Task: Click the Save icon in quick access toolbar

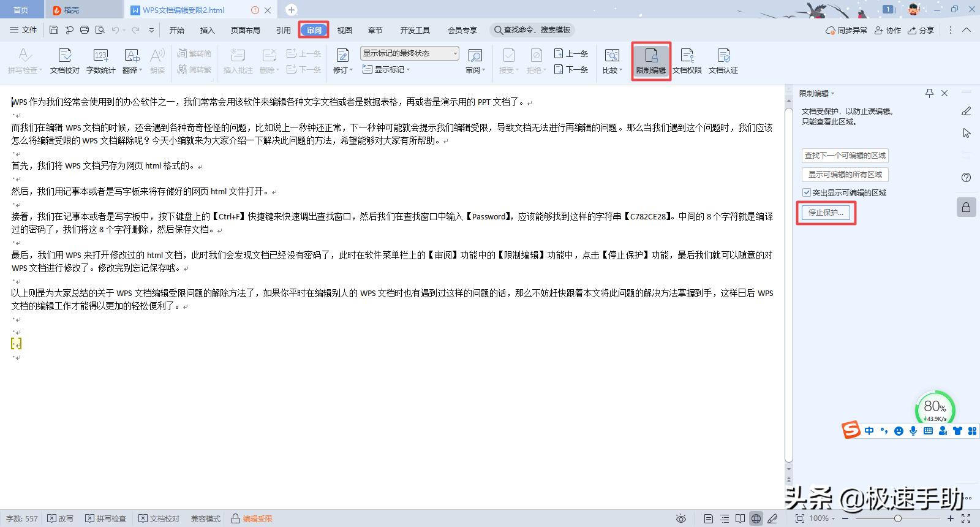Action: (x=54, y=30)
